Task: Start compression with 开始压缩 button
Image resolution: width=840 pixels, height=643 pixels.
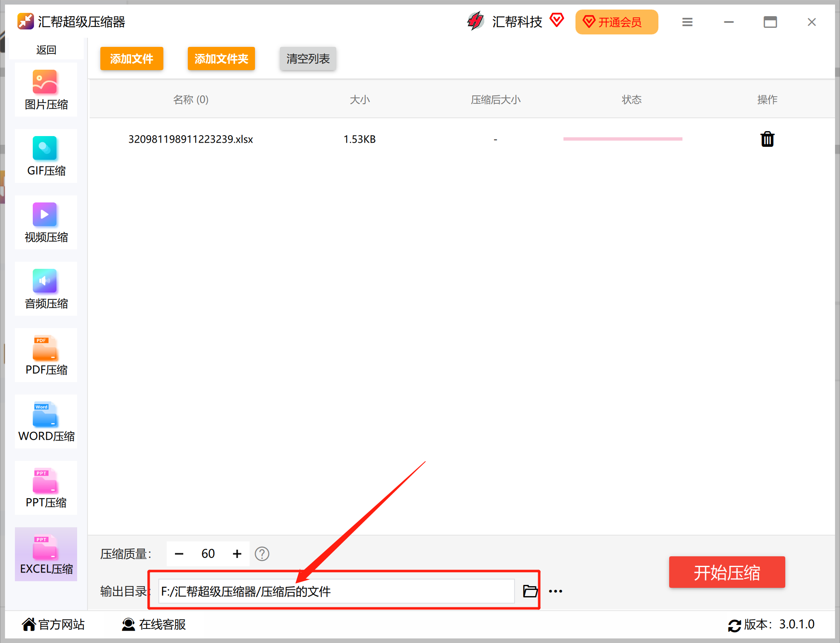Action: (727, 572)
